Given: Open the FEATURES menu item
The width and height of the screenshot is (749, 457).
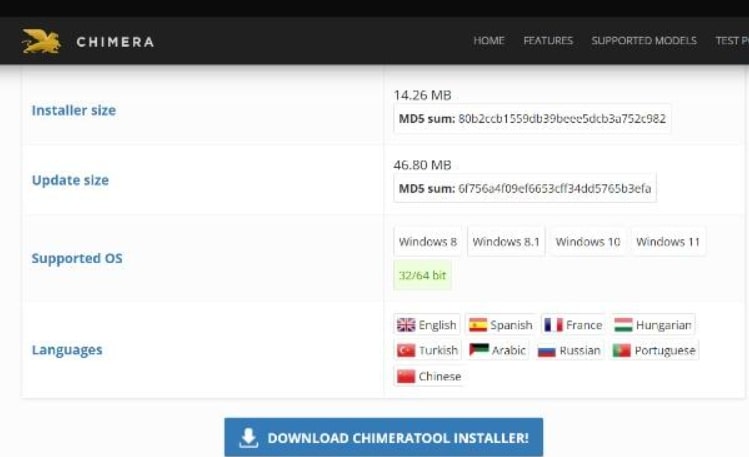Looking at the screenshot, I should pos(548,41).
